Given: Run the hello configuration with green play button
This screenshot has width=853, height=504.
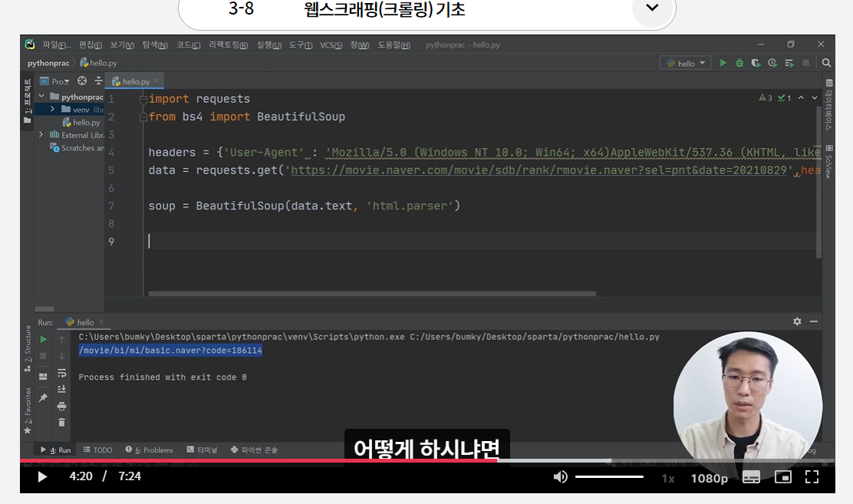Looking at the screenshot, I should 723,63.
